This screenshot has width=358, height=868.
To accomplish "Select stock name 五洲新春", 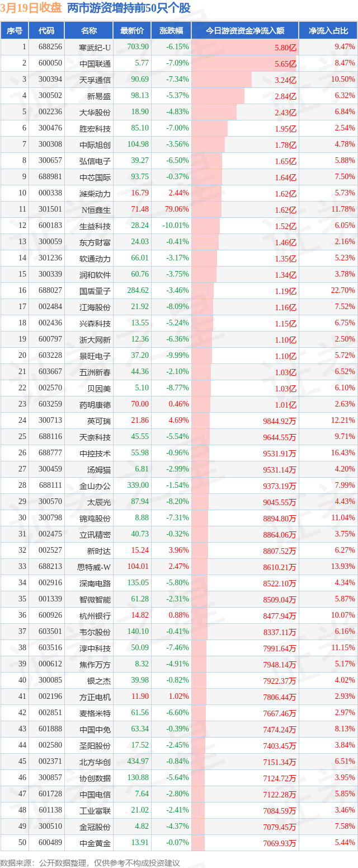I will [95, 372].
